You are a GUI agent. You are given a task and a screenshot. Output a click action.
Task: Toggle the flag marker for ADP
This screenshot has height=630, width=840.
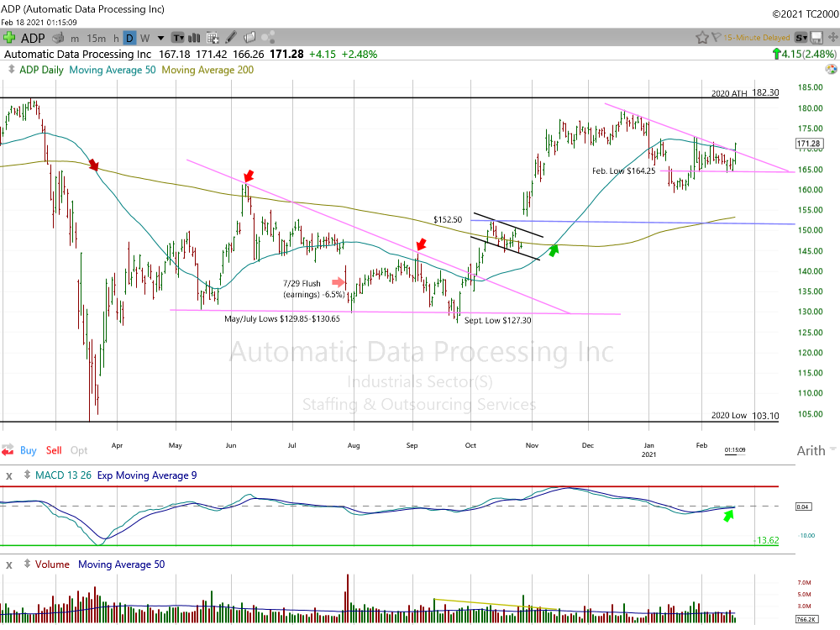716,38
